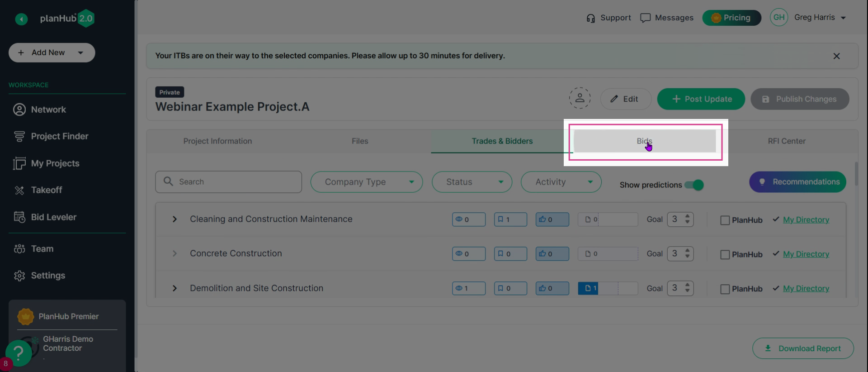
Task: Check PlanHub box for Concrete Construction
Action: [725, 255]
